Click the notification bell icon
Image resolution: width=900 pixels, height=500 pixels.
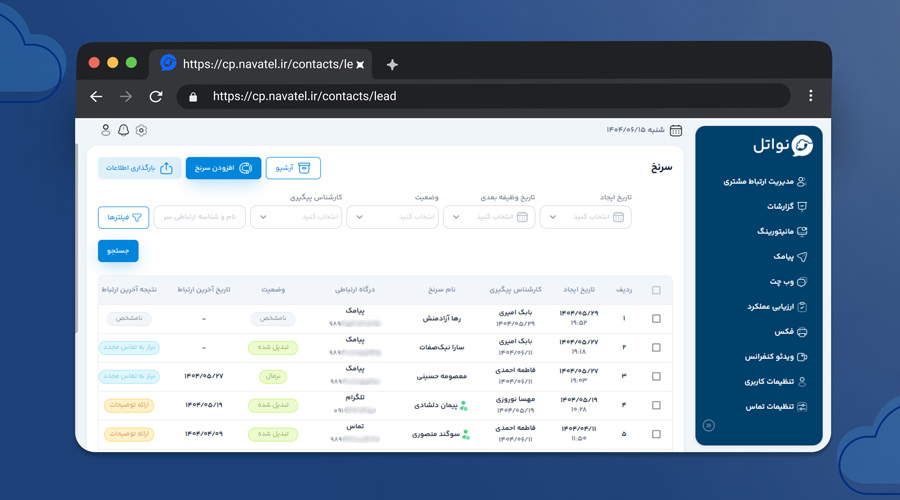(123, 130)
